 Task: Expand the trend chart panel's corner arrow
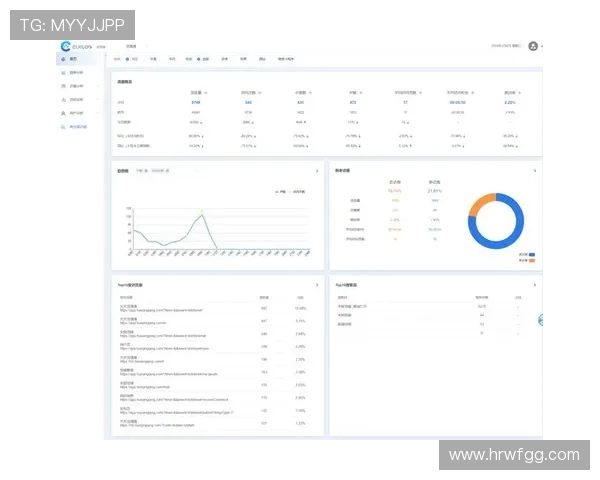tap(318, 171)
